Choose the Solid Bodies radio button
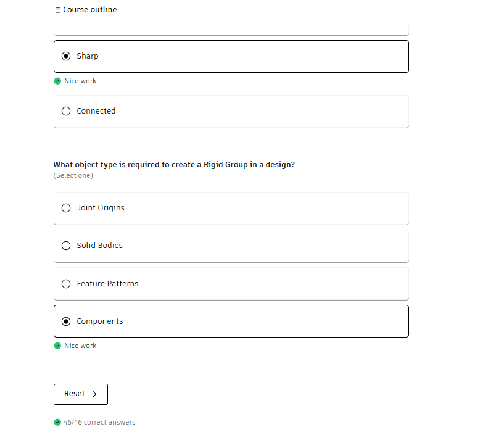 tap(66, 246)
